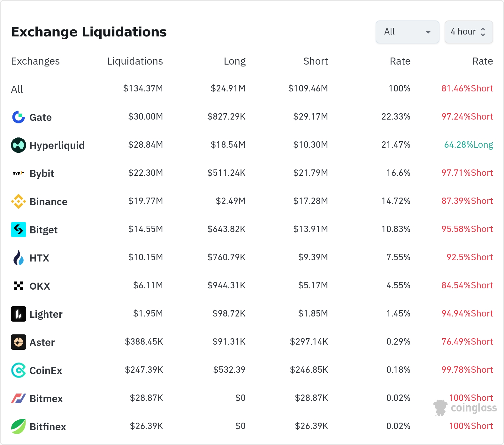Open the "All" filter dropdown
This screenshot has width=504, height=445.
[407, 32]
